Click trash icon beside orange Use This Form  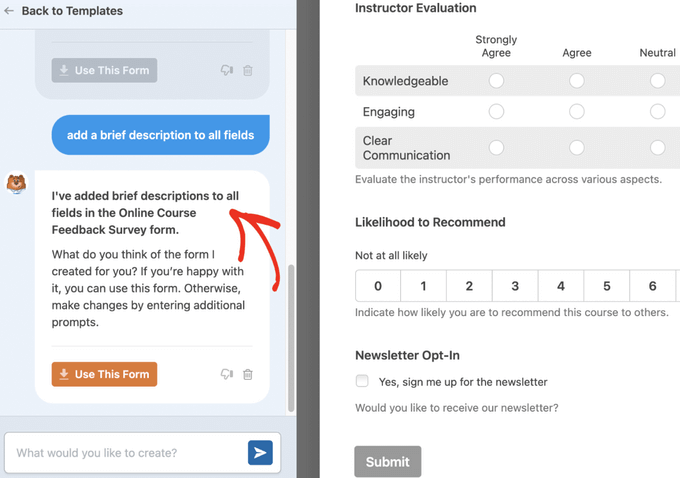tap(248, 375)
